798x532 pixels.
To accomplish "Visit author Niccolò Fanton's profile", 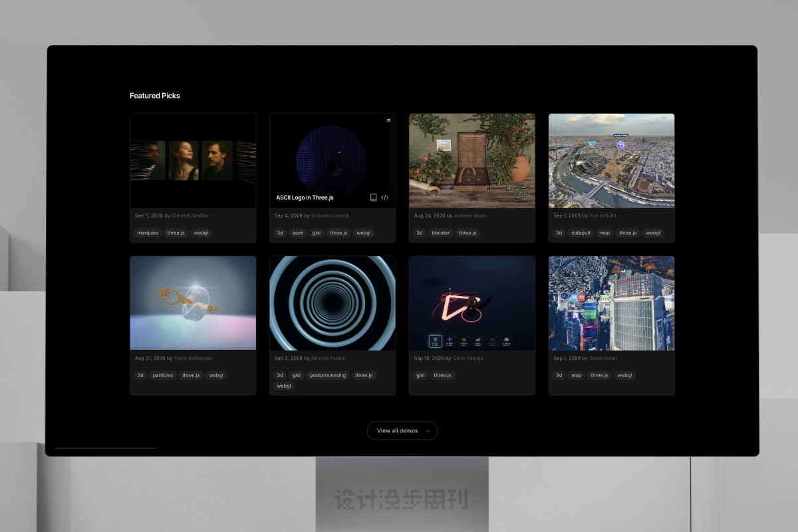I will tap(328, 358).
